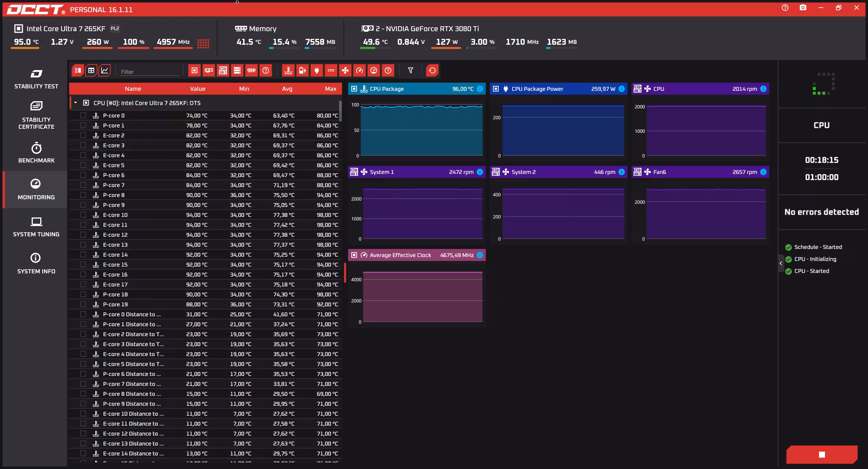
Task: Click the Average Effective Clock graph title
Action: [400, 255]
